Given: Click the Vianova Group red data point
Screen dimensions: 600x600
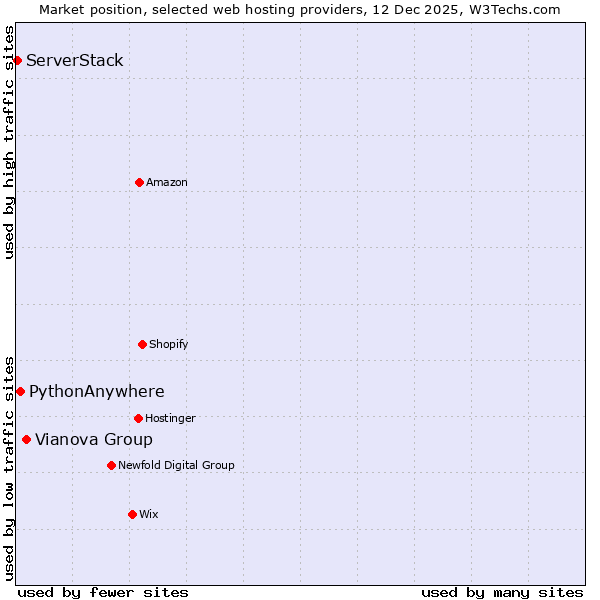Looking at the screenshot, I should click(26, 439).
